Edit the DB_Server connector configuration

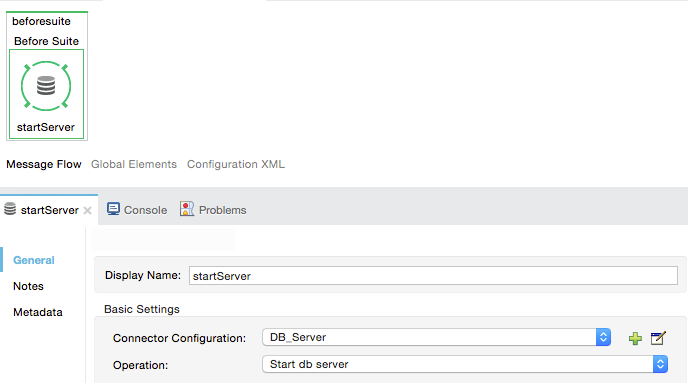pos(658,338)
